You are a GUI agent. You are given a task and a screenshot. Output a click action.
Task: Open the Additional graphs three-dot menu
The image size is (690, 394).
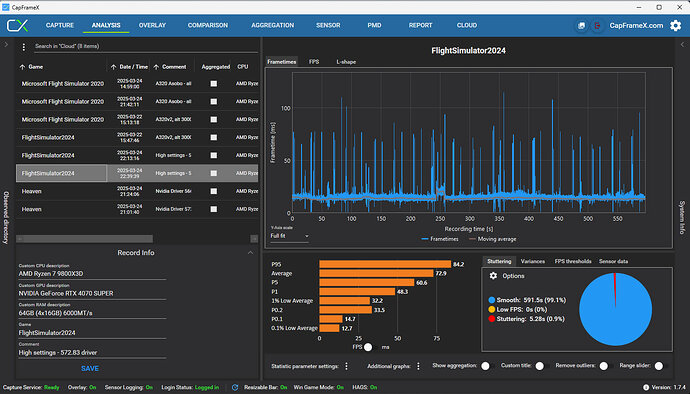coord(418,366)
